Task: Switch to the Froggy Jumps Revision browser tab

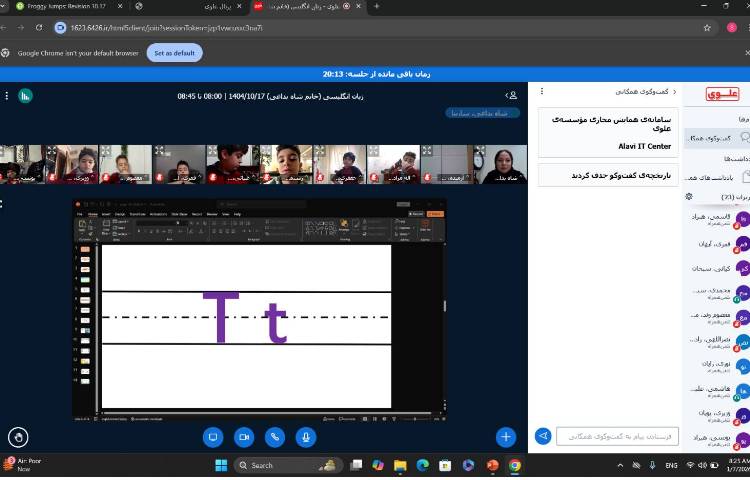Action: coord(60,6)
